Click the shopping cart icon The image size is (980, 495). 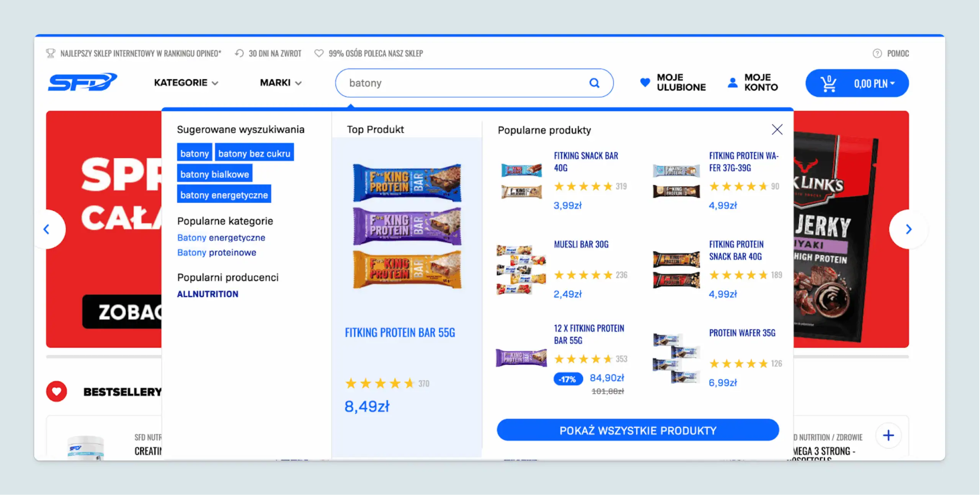click(828, 83)
